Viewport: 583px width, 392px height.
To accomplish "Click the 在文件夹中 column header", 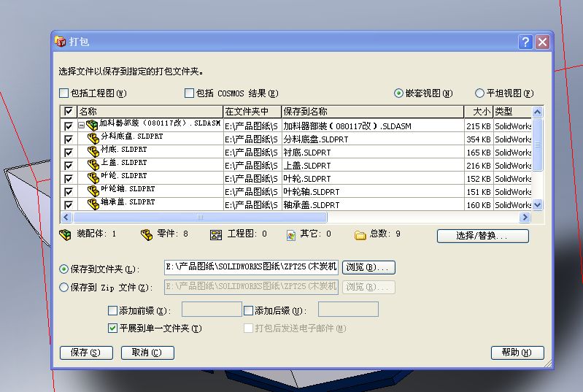I will (252, 111).
